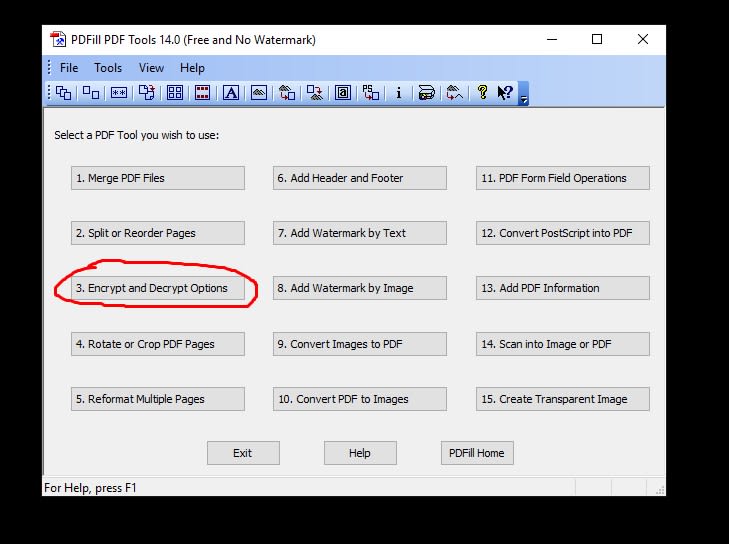Click the 'For Help, press F1' status text
Viewport: 729px width, 544px height.
[x=90, y=488]
